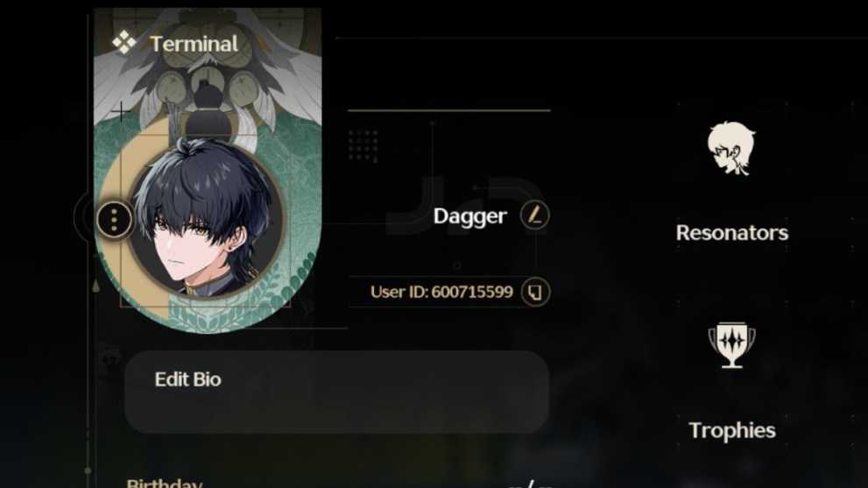Open the Resonators character head icon
The width and height of the screenshot is (868, 488).
[731, 148]
